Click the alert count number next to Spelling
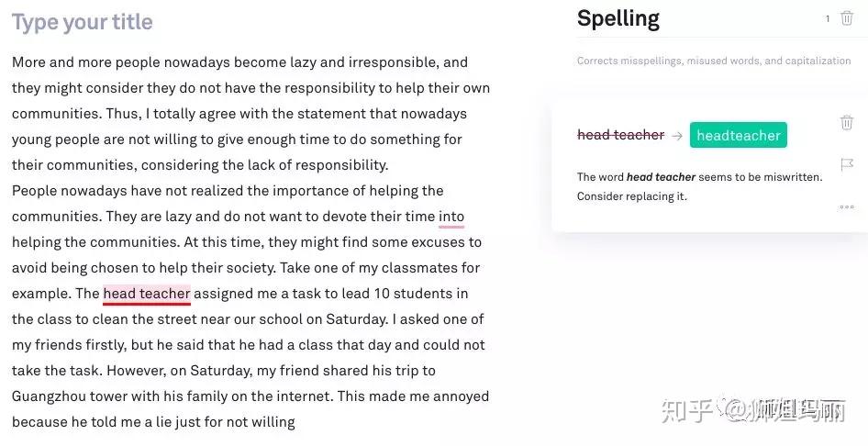 tap(828, 19)
